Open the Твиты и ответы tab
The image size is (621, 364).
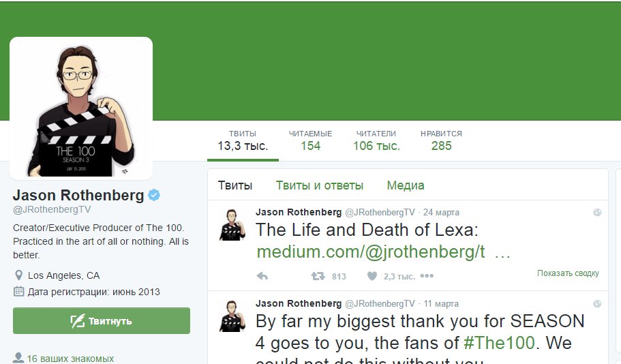click(x=319, y=185)
